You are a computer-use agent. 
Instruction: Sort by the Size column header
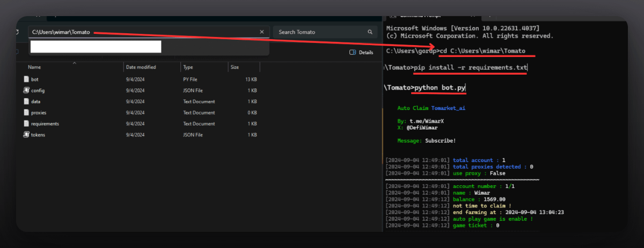point(235,68)
